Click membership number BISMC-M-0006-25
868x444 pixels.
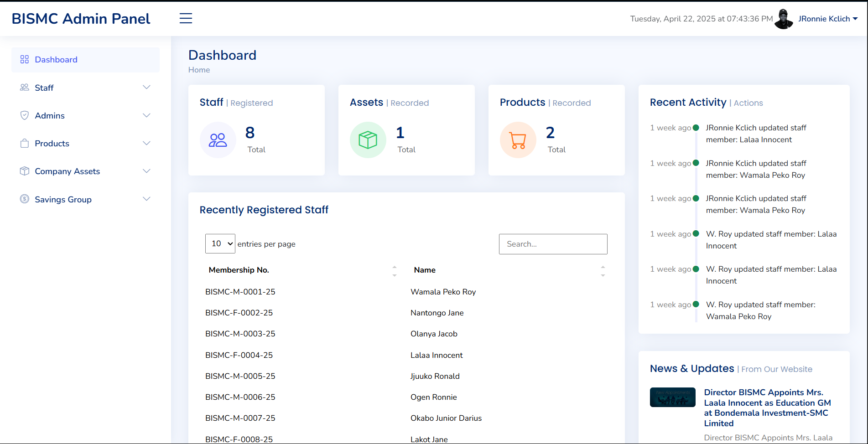[240, 397]
